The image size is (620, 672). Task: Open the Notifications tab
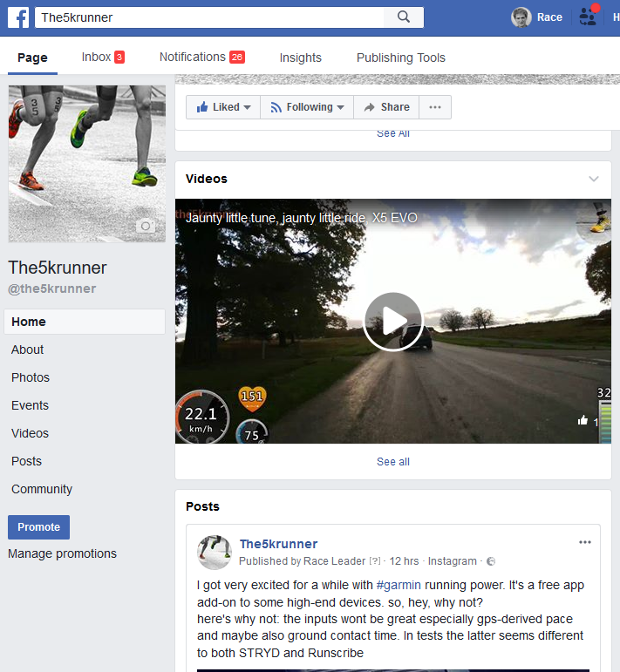tap(202, 57)
